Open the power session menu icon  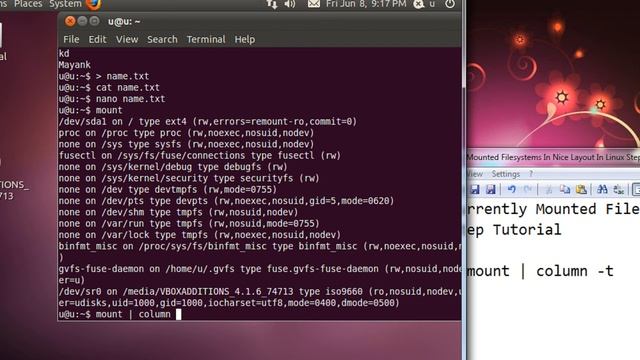450,4
